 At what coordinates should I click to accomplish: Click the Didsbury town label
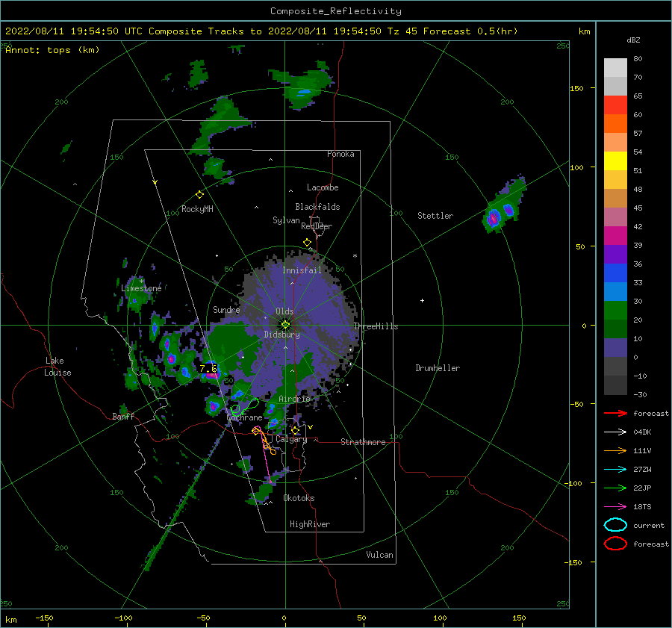(x=281, y=335)
